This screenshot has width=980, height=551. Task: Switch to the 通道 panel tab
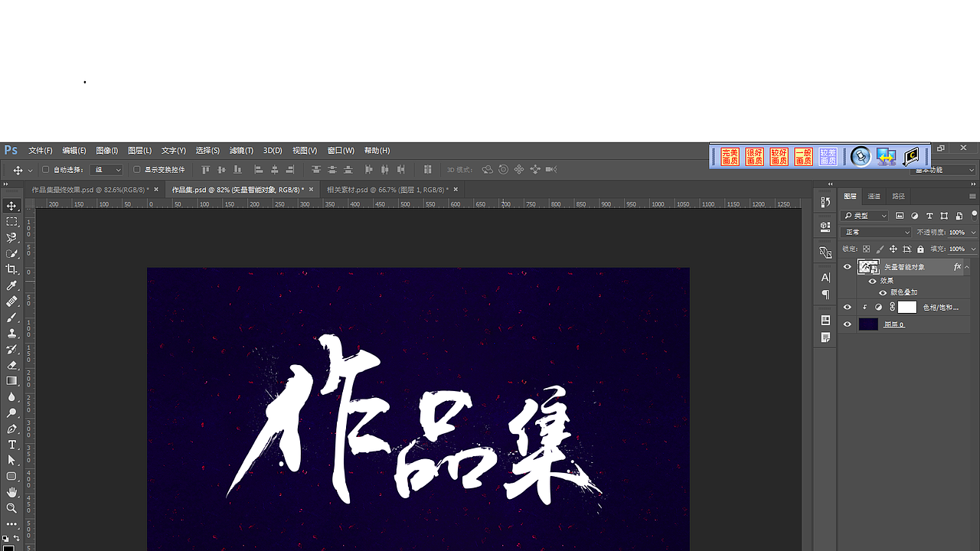click(874, 196)
